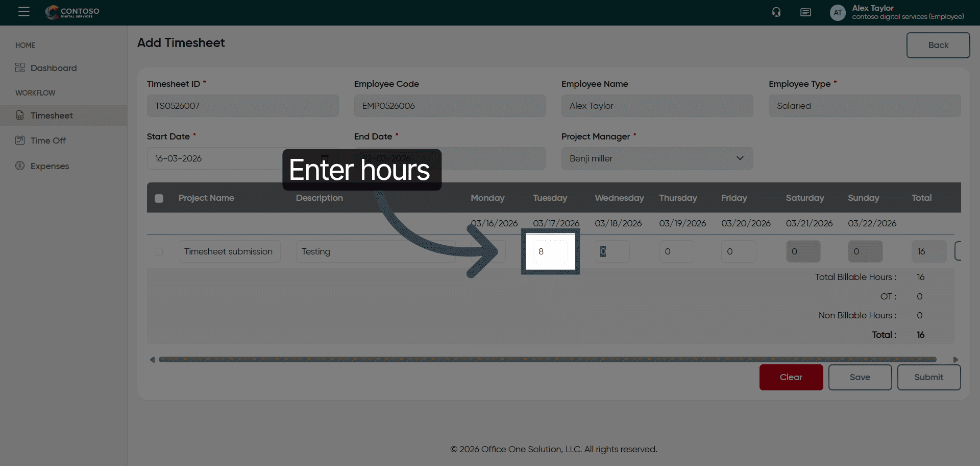Click the red Clear button
The image size is (980, 466).
click(791, 377)
